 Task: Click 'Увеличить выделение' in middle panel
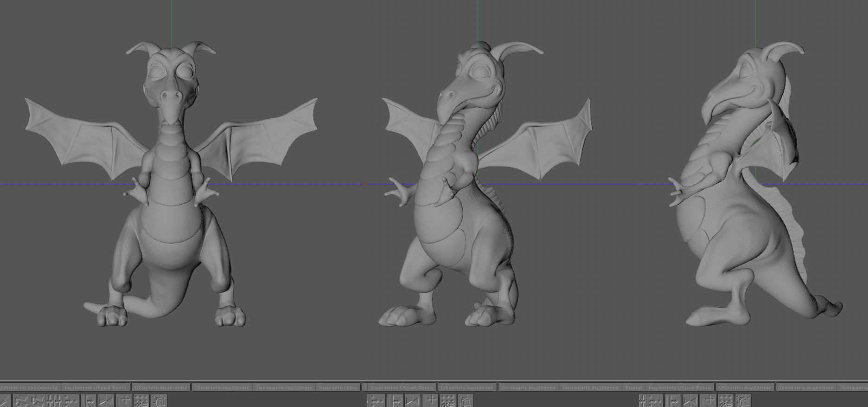click(528, 388)
